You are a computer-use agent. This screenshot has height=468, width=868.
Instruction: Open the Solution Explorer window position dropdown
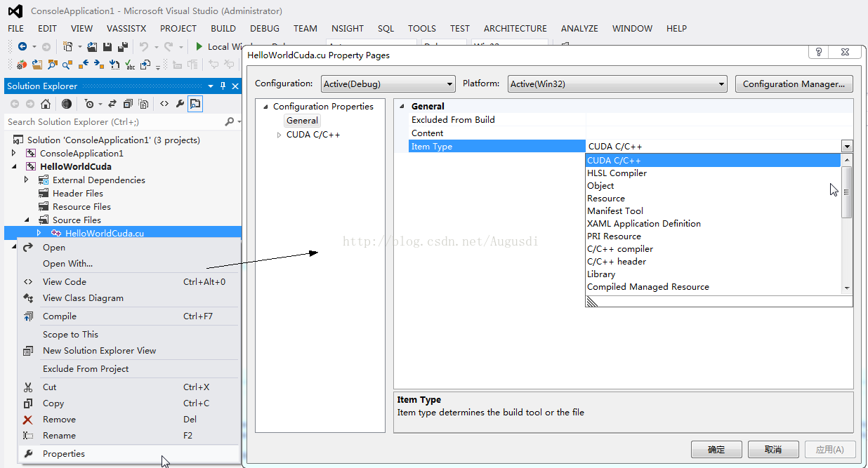[x=211, y=86]
